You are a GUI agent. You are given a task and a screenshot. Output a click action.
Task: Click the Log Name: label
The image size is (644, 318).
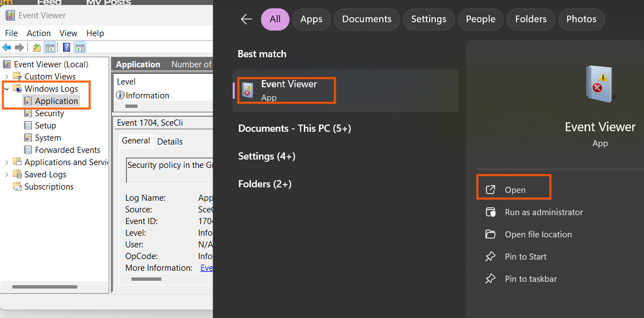(145, 198)
